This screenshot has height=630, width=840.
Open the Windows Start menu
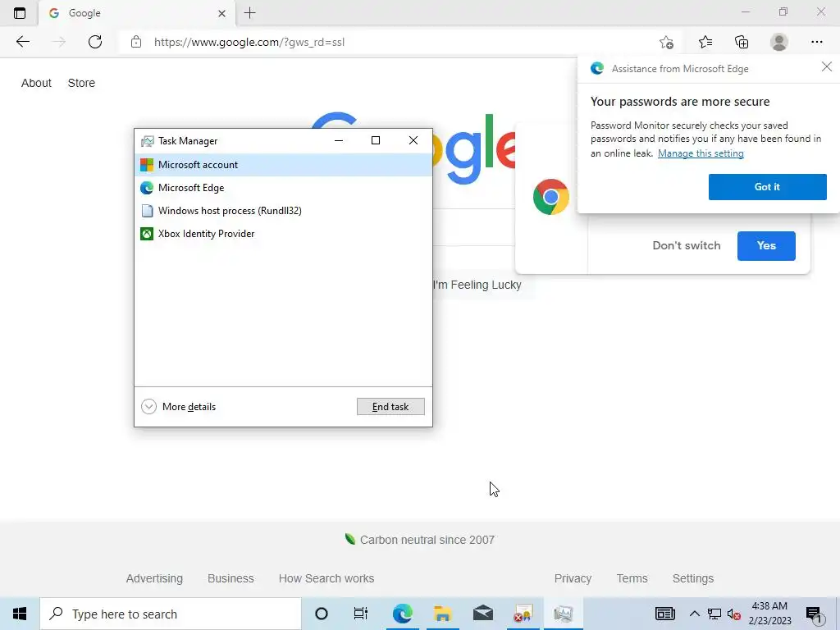20,614
